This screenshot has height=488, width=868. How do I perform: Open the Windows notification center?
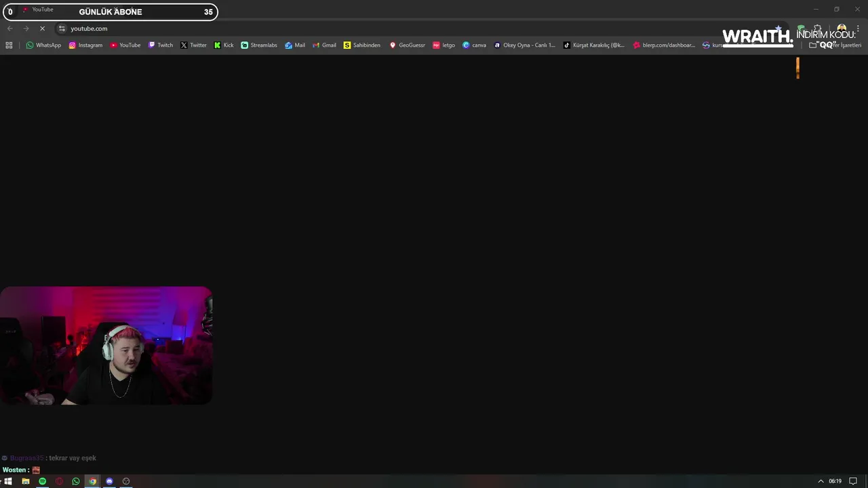pyautogui.click(x=853, y=481)
